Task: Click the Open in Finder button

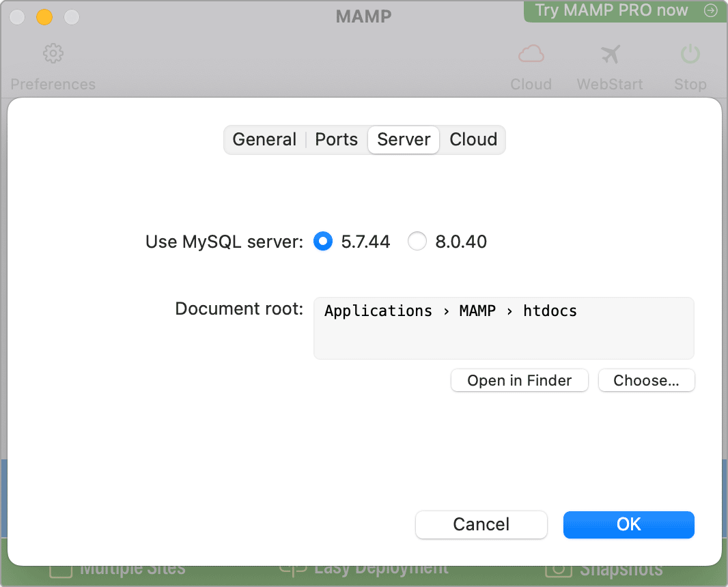Action: pyautogui.click(x=520, y=380)
